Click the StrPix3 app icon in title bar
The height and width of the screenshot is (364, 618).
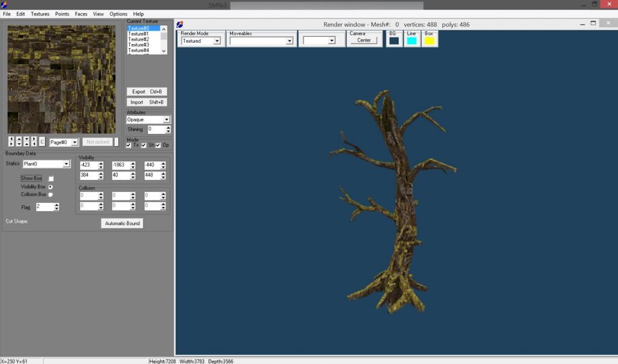4,4
